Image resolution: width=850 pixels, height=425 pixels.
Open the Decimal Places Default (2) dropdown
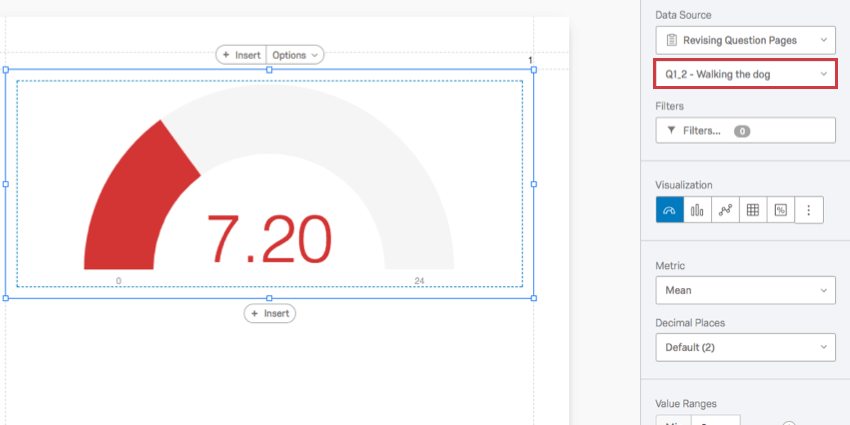745,347
